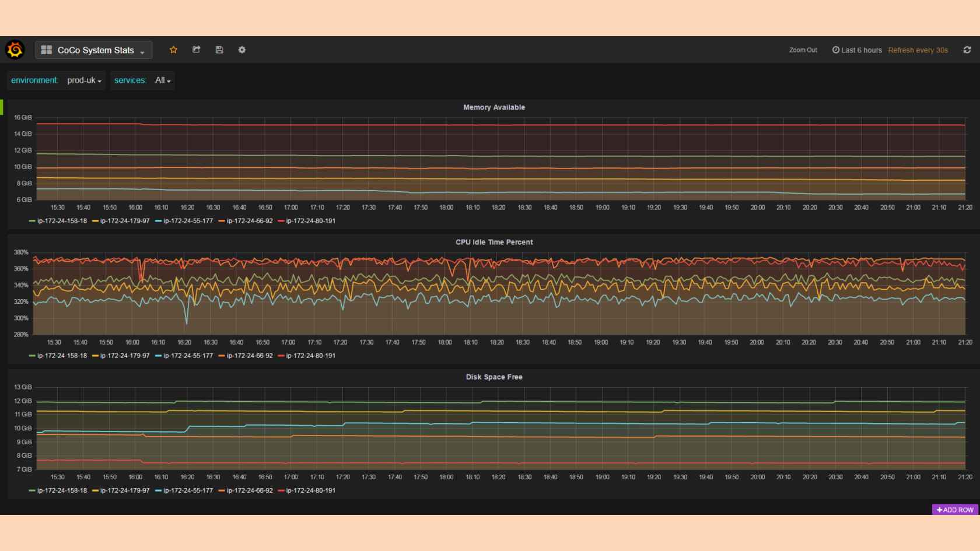Click the 16 GiB label on Memory Available axis
The width and height of the screenshot is (980, 551).
[23, 117]
